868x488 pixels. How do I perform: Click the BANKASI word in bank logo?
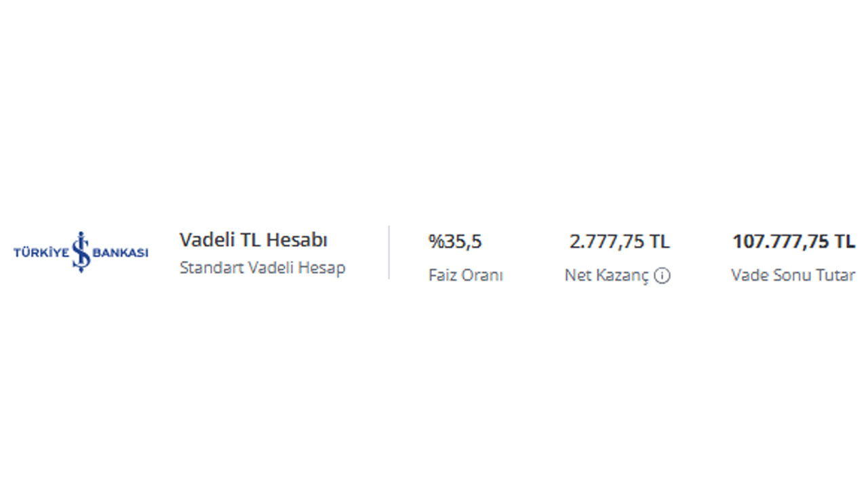pyautogui.click(x=120, y=253)
